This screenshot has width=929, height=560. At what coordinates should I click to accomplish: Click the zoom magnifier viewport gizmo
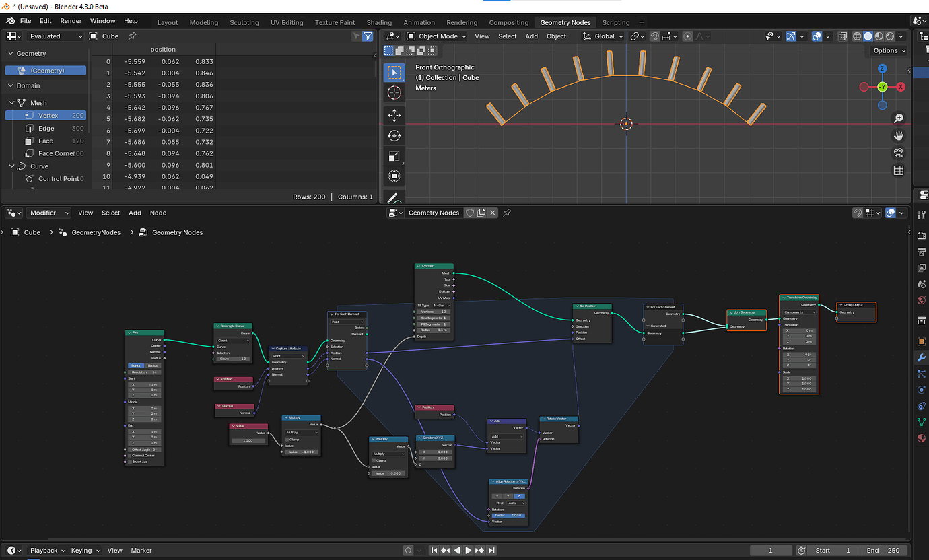(x=899, y=118)
